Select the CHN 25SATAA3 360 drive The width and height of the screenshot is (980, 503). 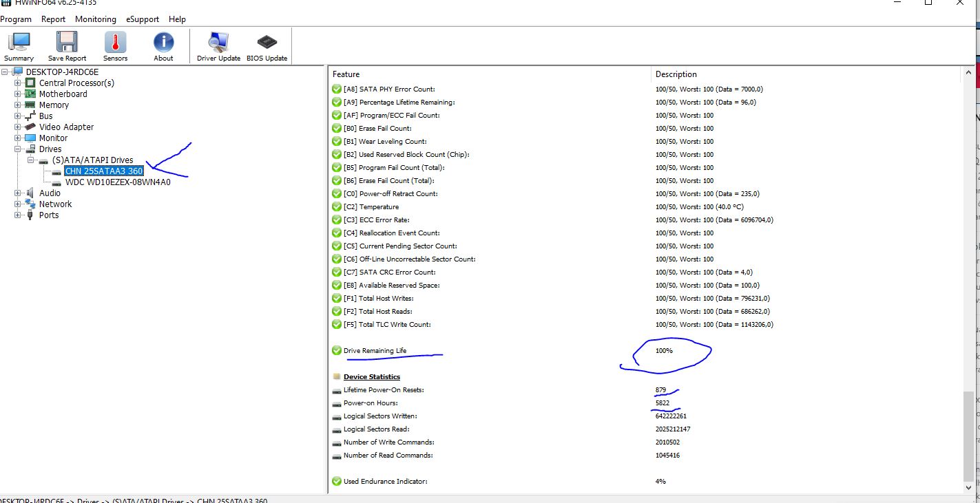(104, 171)
